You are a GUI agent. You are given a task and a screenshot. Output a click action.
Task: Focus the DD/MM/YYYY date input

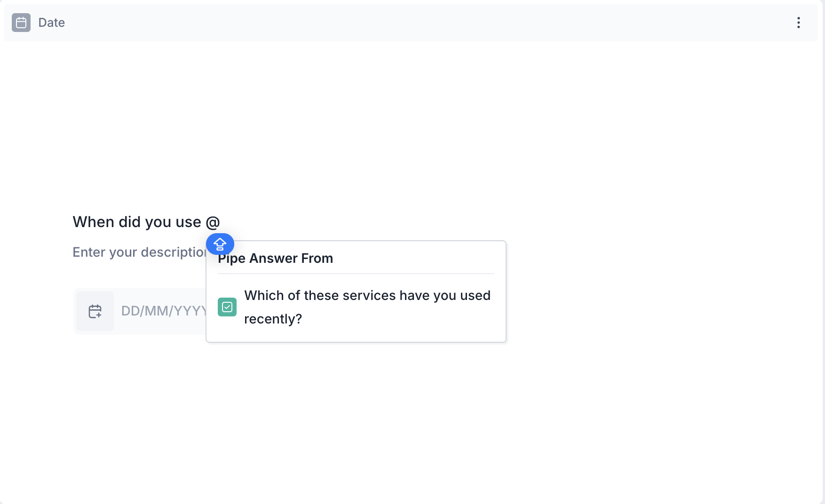click(162, 311)
